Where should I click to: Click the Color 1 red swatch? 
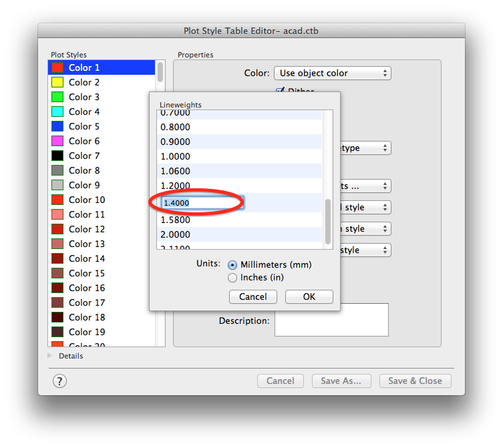click(57, 67)
